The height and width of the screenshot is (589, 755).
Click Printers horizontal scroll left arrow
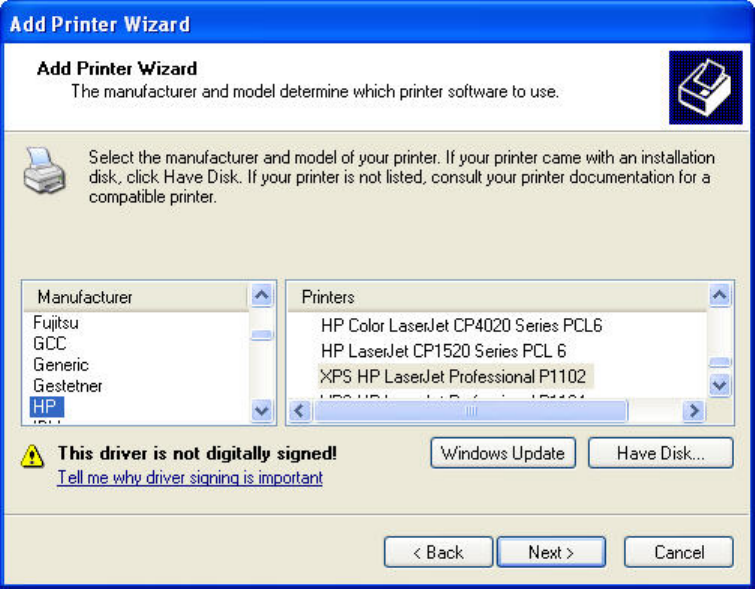click(299, 411)
